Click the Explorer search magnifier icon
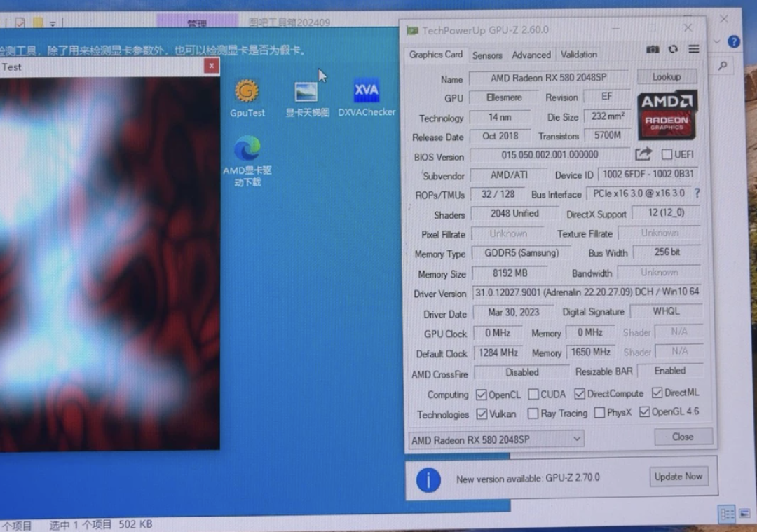Viewport: 757px width, 532px height. click(x=723, y=66)
